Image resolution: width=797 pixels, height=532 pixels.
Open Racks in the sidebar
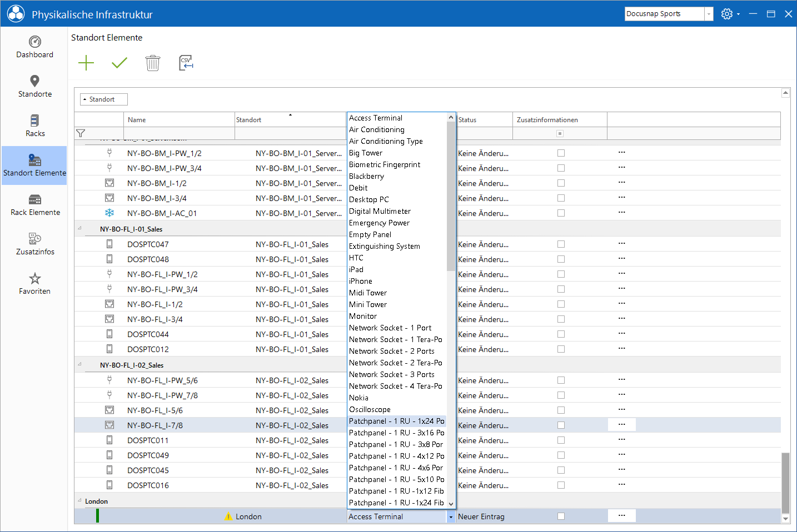click(x=34, y=126)
